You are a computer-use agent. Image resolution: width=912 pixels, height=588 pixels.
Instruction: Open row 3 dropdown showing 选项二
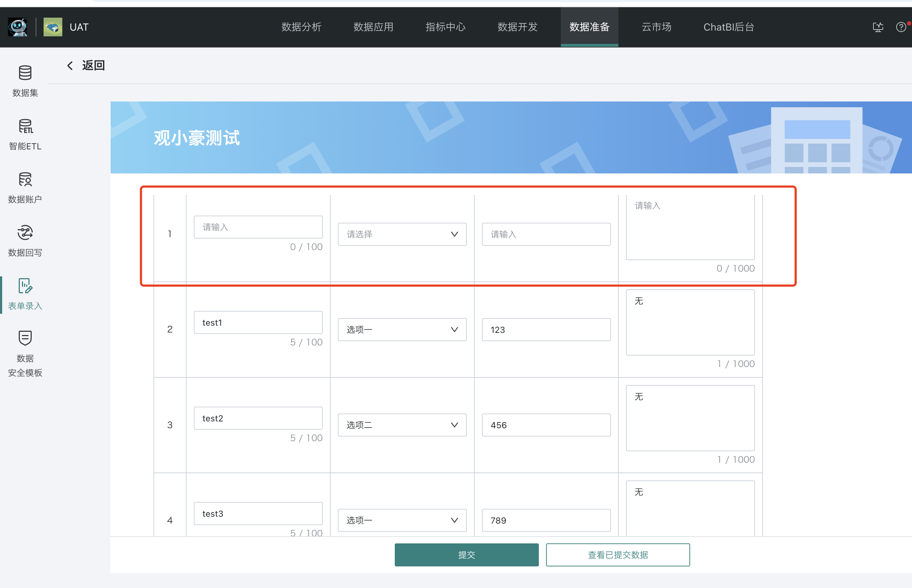[402, 425]
